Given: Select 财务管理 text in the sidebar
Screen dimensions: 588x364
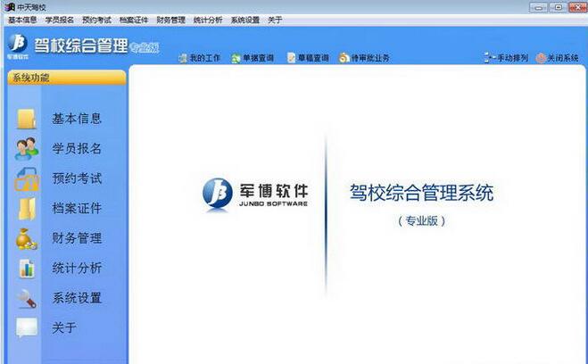Looking at the screenshot, I should pos(77,238).
